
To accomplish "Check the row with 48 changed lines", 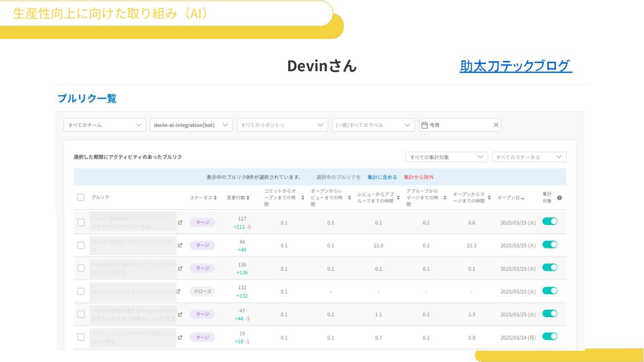I will coord(81,245).
